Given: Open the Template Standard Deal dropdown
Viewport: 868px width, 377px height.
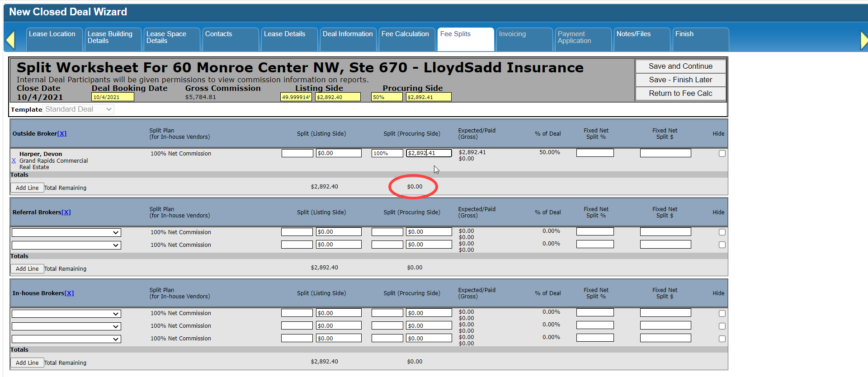Looking at the screenshot, I should 79,109.
